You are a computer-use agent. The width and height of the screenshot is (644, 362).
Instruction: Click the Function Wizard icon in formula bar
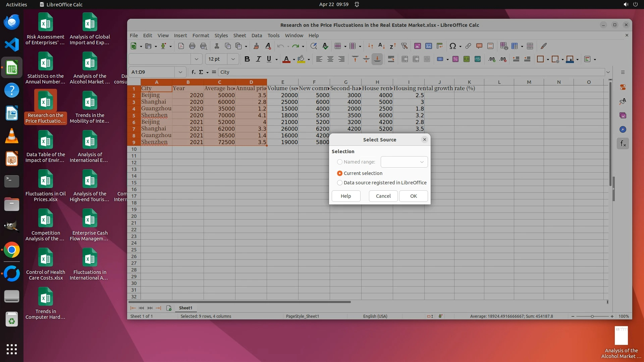[194, 72]
